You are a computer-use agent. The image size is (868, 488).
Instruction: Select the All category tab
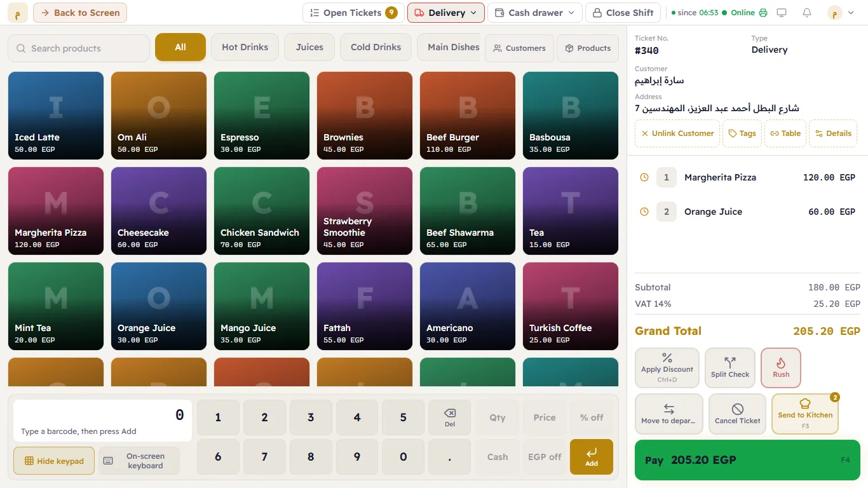[x=180, y=47]
